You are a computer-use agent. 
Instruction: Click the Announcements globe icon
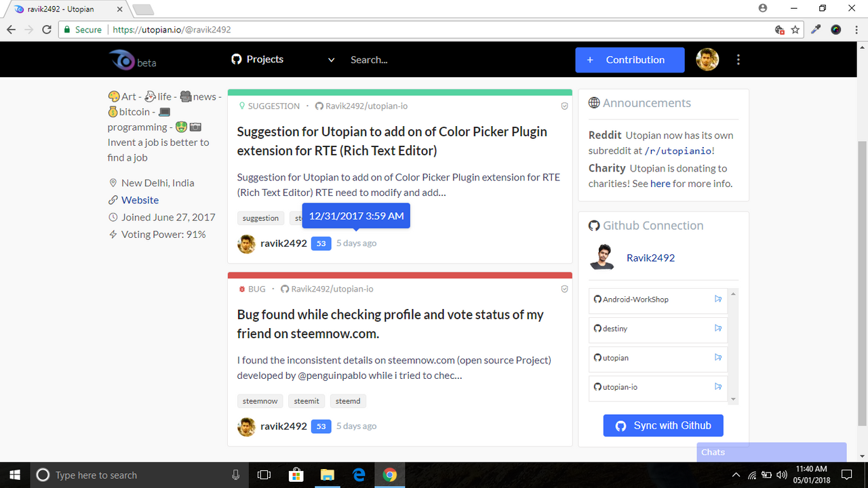[594, 103]
